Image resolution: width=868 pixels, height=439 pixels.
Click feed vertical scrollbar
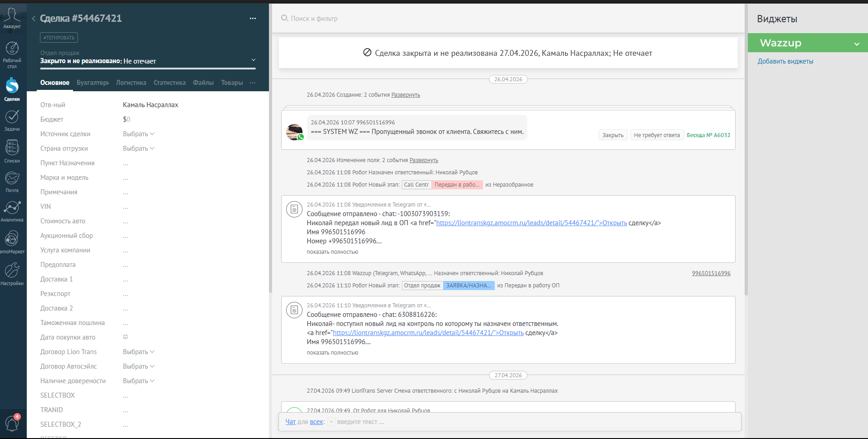(746, 150)
